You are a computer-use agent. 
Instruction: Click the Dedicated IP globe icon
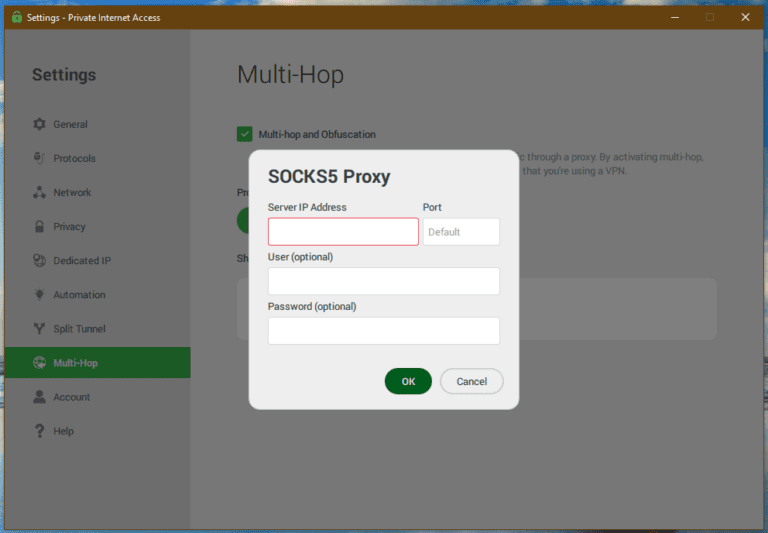coord(39,260)
